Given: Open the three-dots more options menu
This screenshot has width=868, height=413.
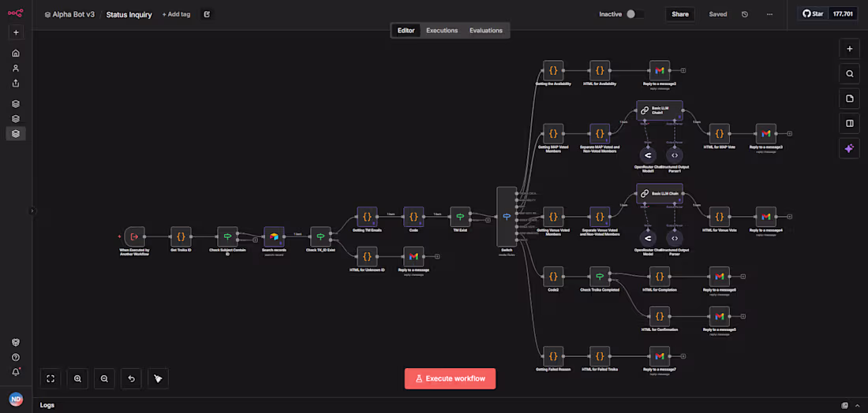Looking at the screenshot, I should (x=769, y=14).
